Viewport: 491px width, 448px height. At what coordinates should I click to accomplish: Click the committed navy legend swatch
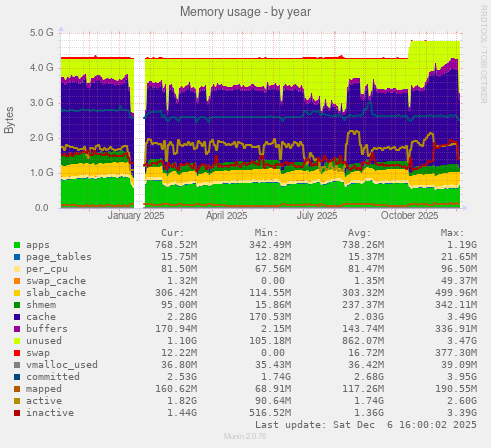17,377
